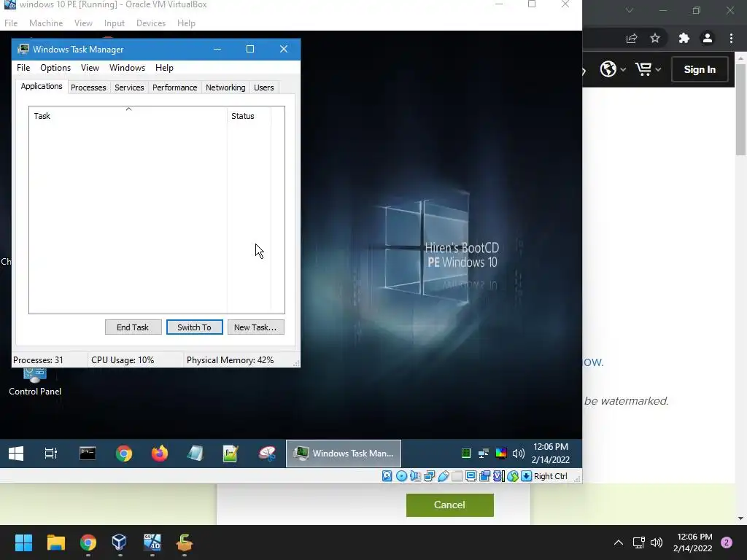Click the Switch To button
The image size is (747, 560).
194,327
